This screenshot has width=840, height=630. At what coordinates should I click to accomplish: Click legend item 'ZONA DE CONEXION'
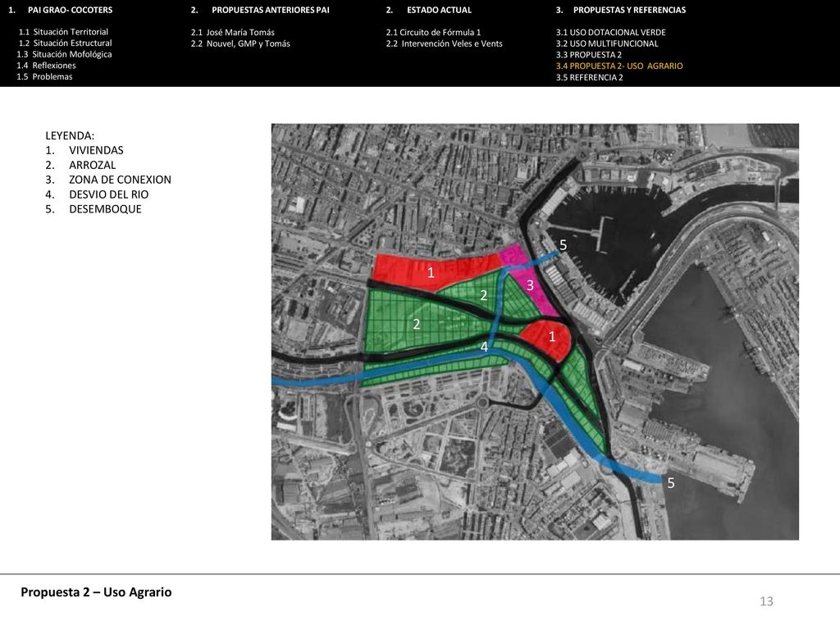120,180
